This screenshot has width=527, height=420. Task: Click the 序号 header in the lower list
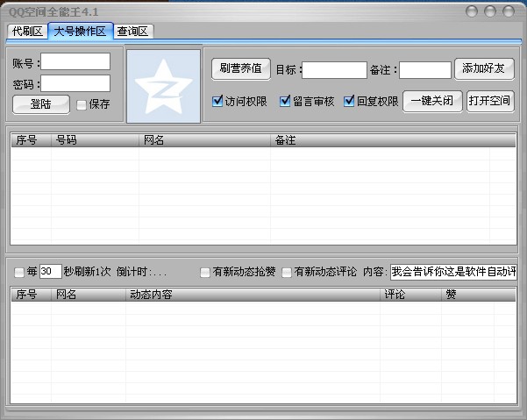32,295
